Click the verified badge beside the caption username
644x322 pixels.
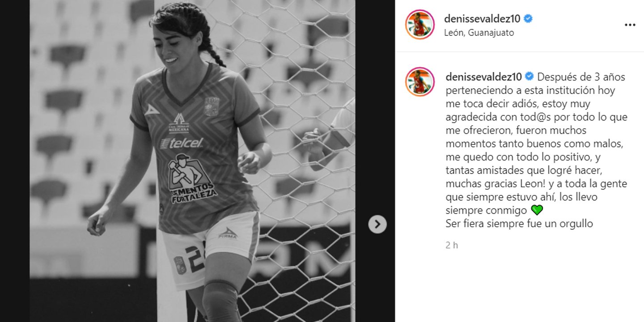point(530,76)
